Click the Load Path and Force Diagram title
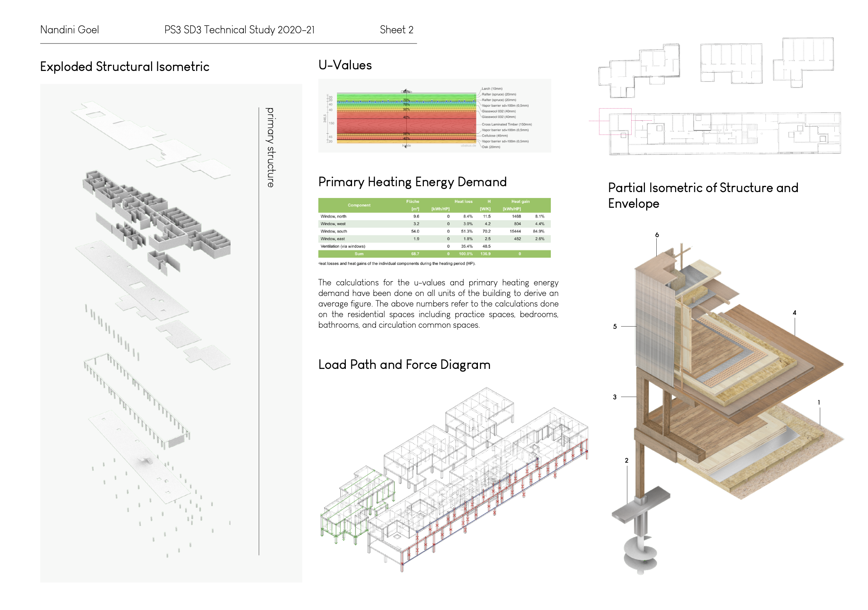868x610 pixels. pyautogui.click(x=404, y=365)
